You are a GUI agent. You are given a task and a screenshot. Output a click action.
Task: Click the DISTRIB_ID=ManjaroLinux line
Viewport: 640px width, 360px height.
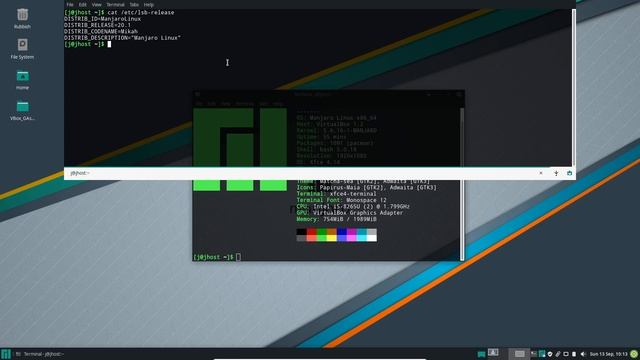pos(102,19)
